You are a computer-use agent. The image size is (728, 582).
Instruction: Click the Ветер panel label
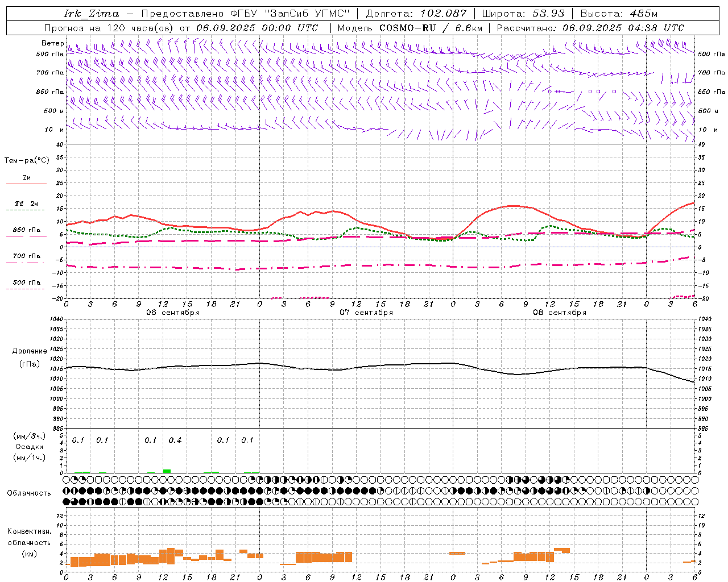(x=52, y=43)
